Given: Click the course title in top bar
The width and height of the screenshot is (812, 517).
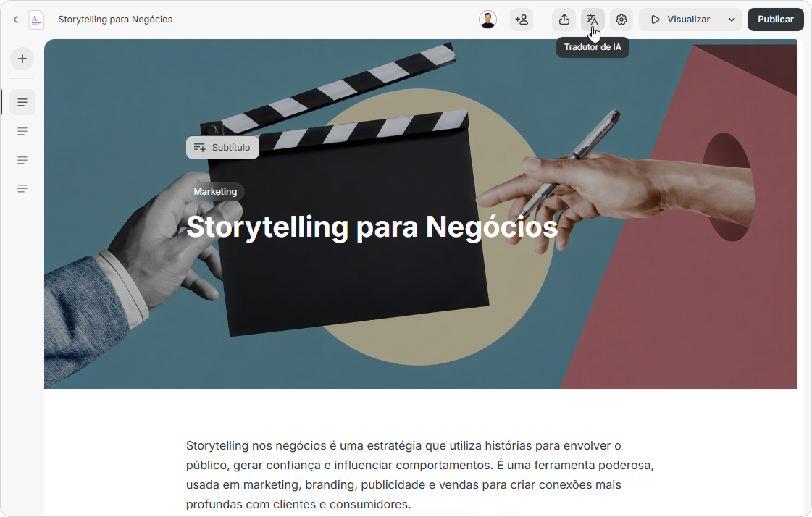Looking at the screenshot, I should click(x=115, y=20).
